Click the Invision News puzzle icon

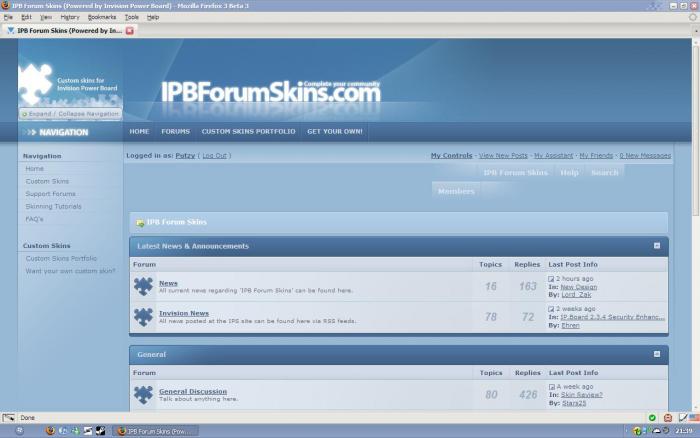143,316
